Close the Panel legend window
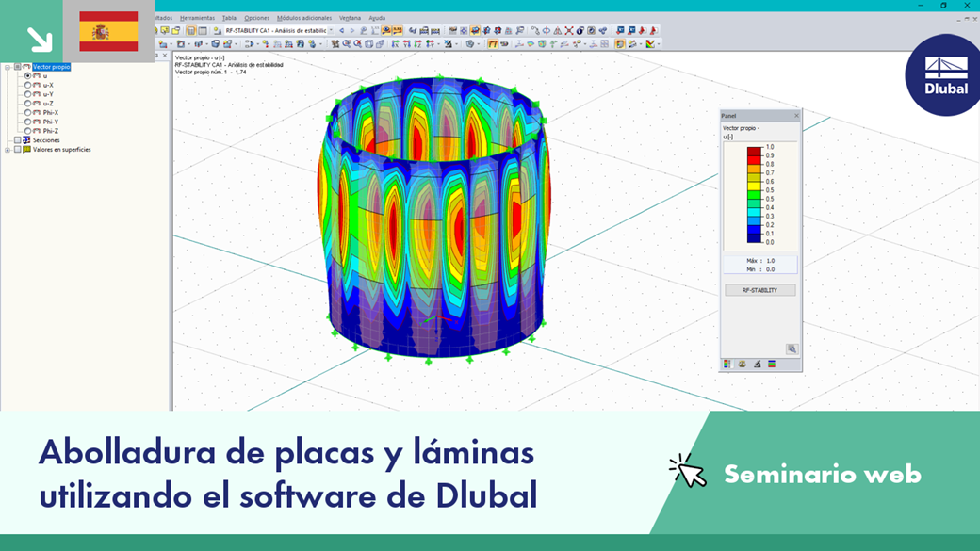This screenshot has width=980, height=551. click(796, 116)
